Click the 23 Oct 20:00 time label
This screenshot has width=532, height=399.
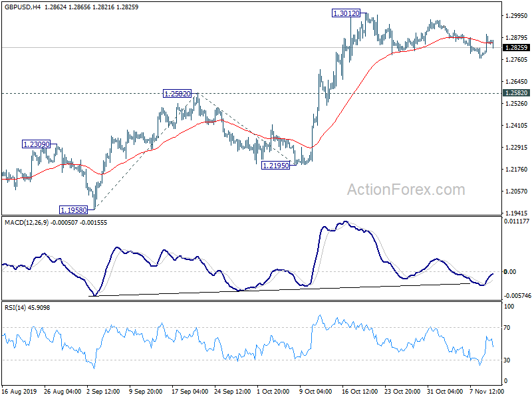point(403,391)
